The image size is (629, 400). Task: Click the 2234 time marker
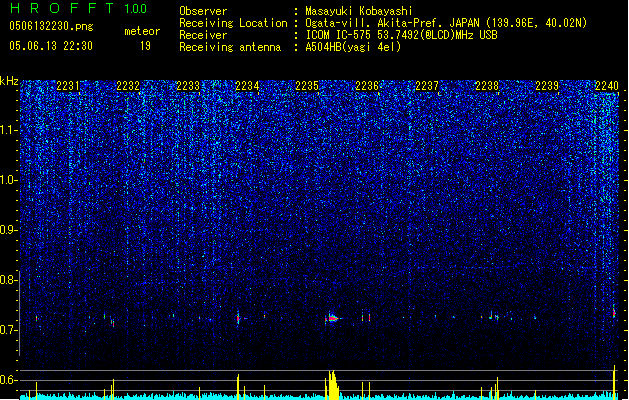pos(247,85)
